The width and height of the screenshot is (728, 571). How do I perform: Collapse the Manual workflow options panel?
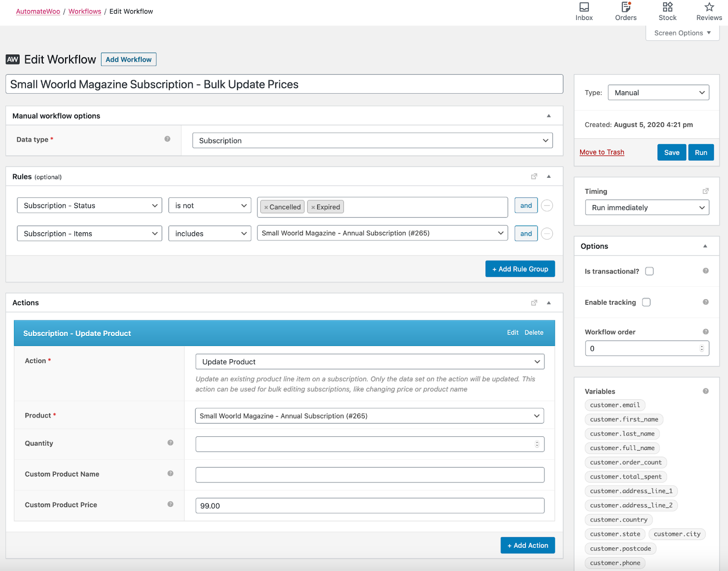[x=549, y=116]
